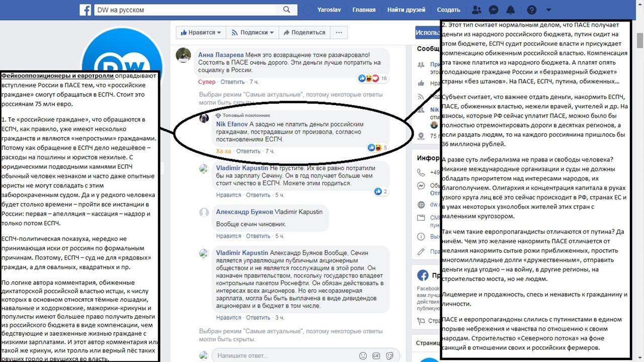Viewport: 644px width, 362px height.
Task: Click Нравится under Вообще сечин чиновник comment
Action: tap(228, 236)
